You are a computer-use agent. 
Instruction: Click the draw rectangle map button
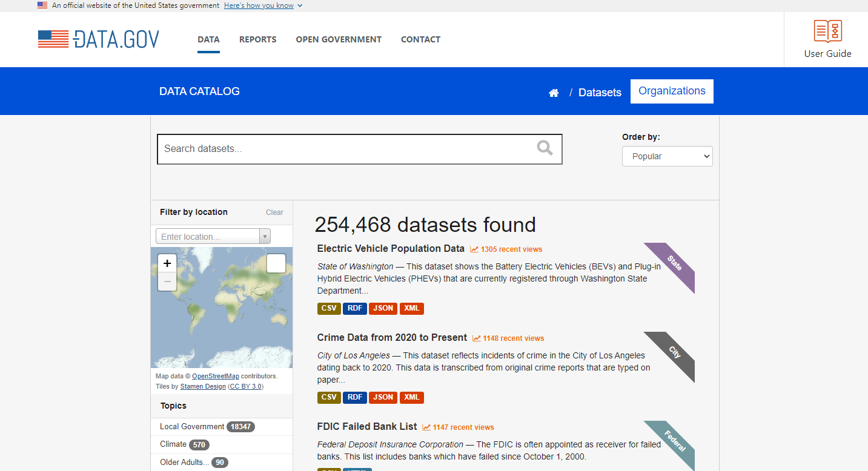(x=276, y=263)
